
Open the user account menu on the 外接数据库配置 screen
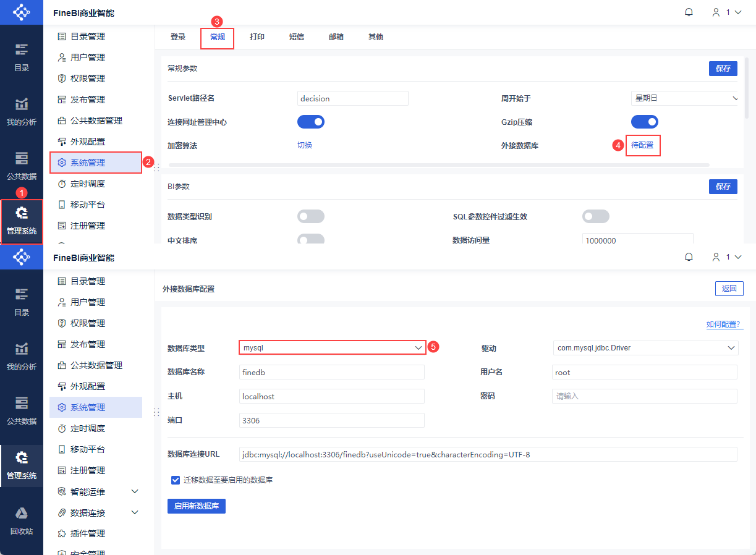pyautogui.click(x=726, y=256)
